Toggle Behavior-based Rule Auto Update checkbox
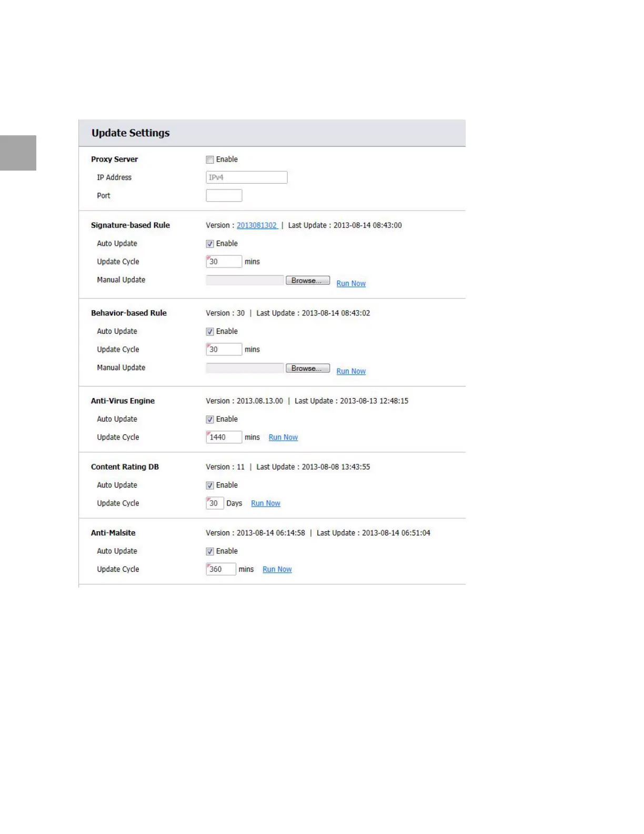The image size is (644, 834). click(x=210, y=332)
